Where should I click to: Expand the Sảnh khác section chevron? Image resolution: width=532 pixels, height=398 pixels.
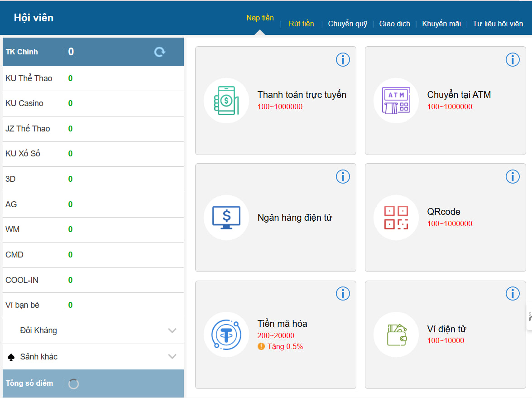[172, 357]
